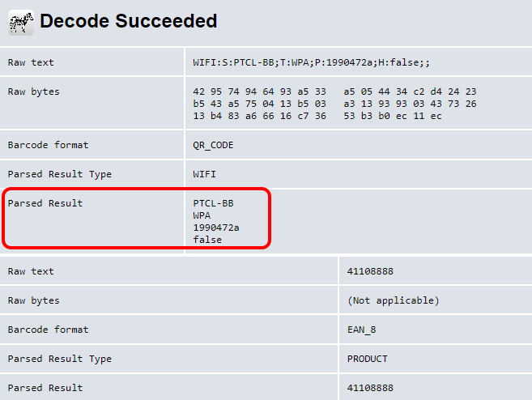532x400 pixels.
Task: Click the last line of raw bytes
Action: pyautogui.click(x=317, y=116)
